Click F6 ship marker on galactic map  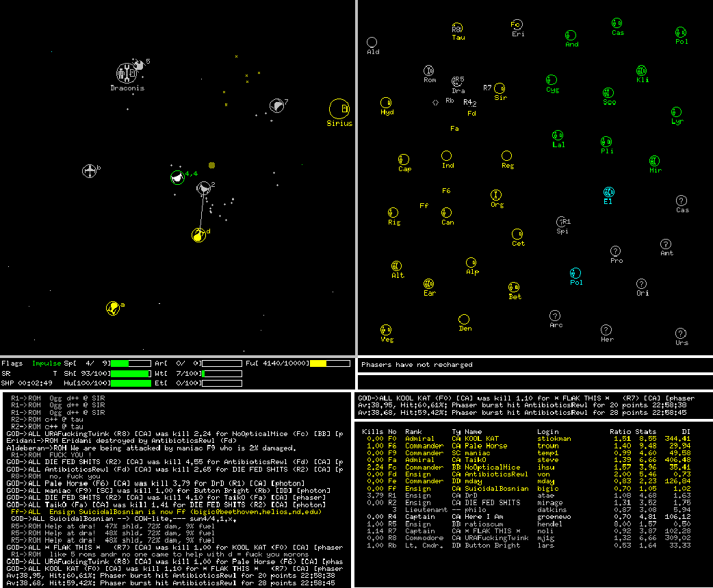446,190
